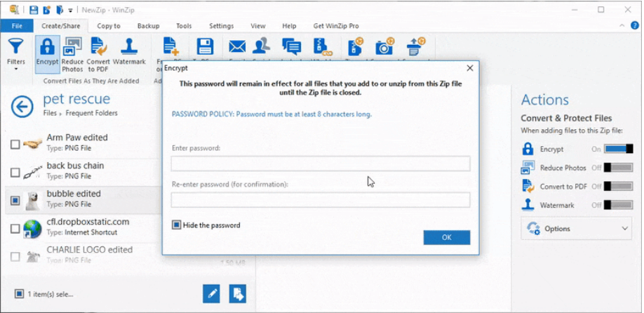The height and width of the screenshot is (313, 644).
Task: Click the cfl.dropboxstatic.com globe shortcut icon
Action: (x=32, y=229)
